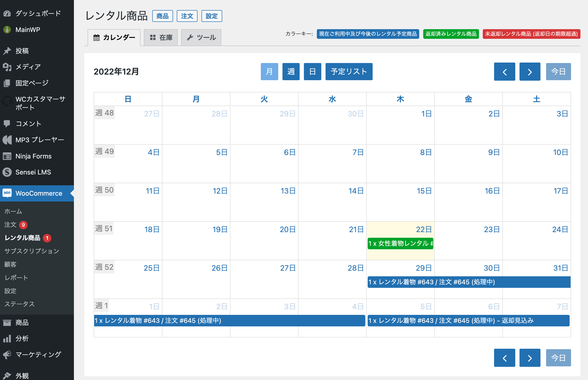Screen dimensions: 588x380
Task: Go to next month with top right arrow
Action: [x=530, y=71]
